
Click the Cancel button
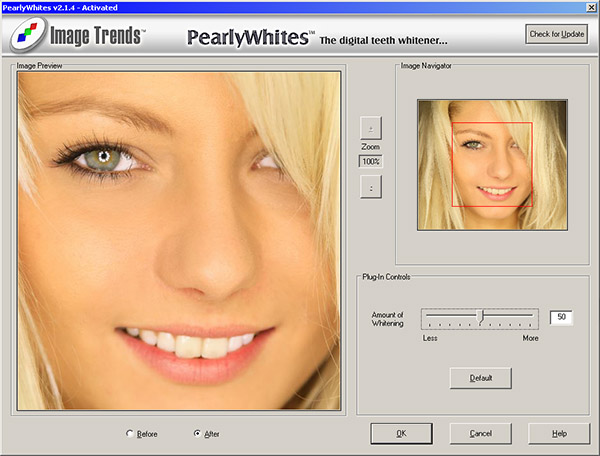click(x=481, y=433)
